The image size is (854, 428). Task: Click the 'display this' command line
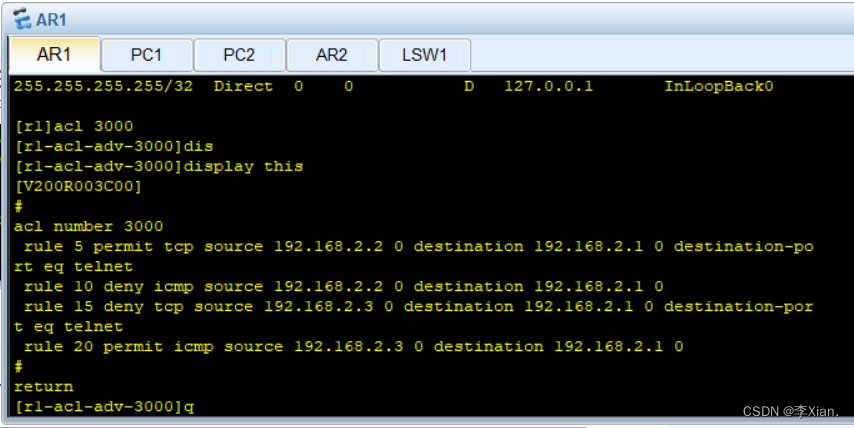[158, 167]
